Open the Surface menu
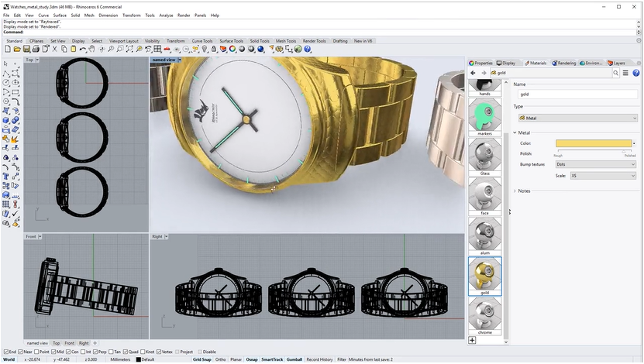This screenshot has height=364, width=644. [x=60, y=15]
